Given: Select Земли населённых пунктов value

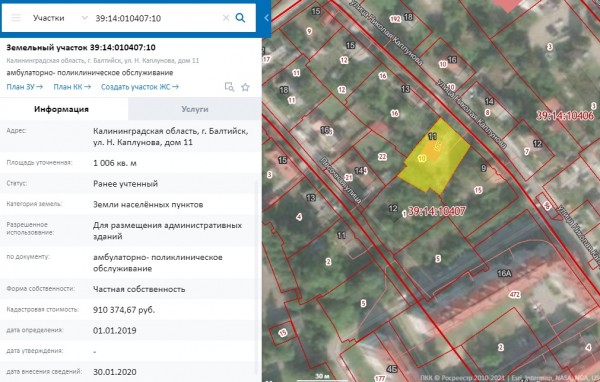Looking at the screenshot, I should coord(148,204).
